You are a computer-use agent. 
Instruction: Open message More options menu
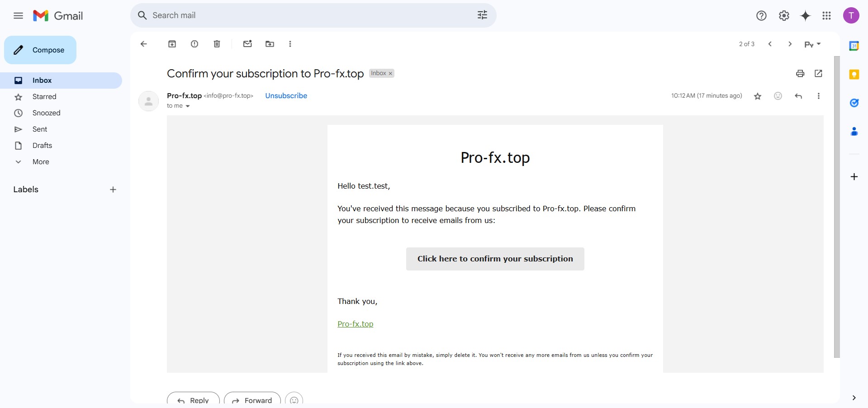[x=819, y=96]
